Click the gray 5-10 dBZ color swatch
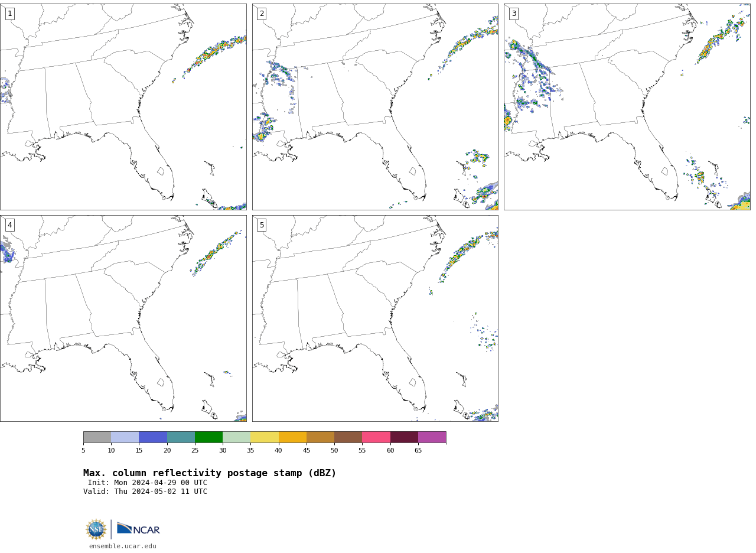Image resolution: width=756 pixels, height=553 pixels. tap(97, 437)
